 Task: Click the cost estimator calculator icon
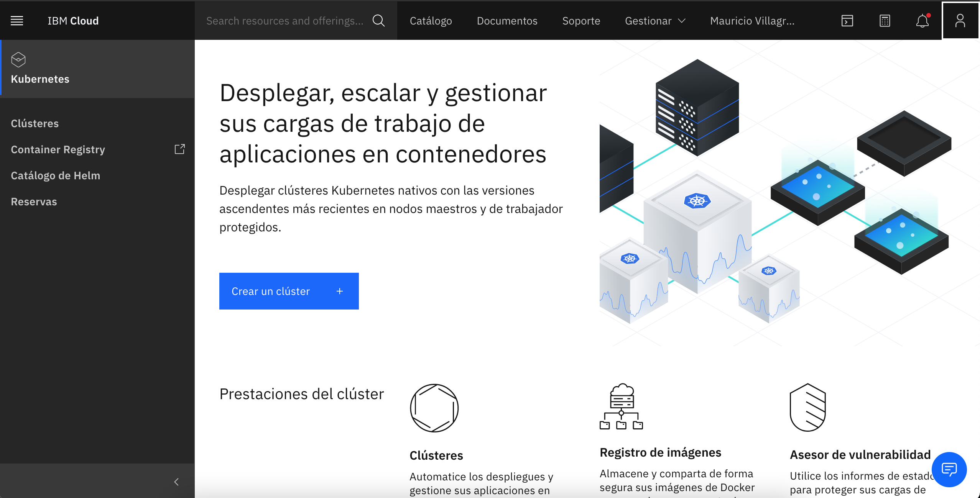[x=885, y=20]
